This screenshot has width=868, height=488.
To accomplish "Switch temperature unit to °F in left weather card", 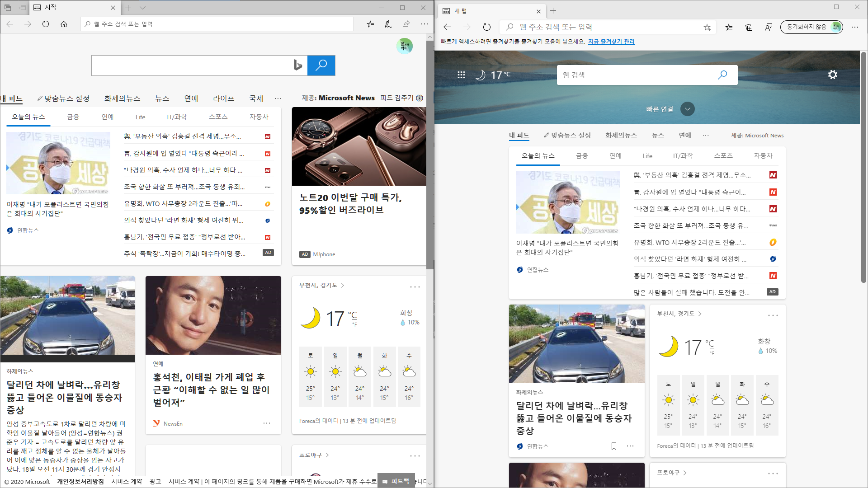I will click(x=355, y=324).
